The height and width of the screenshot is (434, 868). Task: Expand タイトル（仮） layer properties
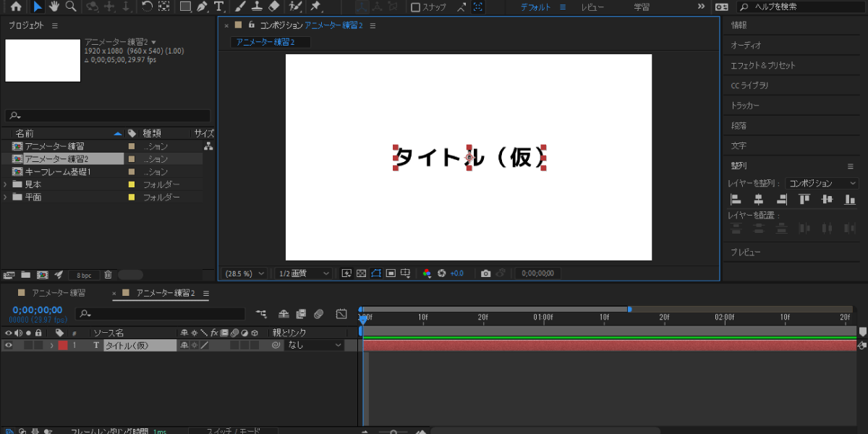point(51,346)
